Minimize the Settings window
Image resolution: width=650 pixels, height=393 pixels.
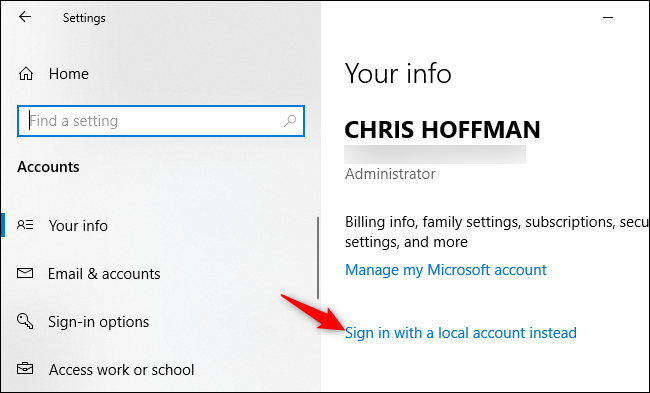[608, 17]
